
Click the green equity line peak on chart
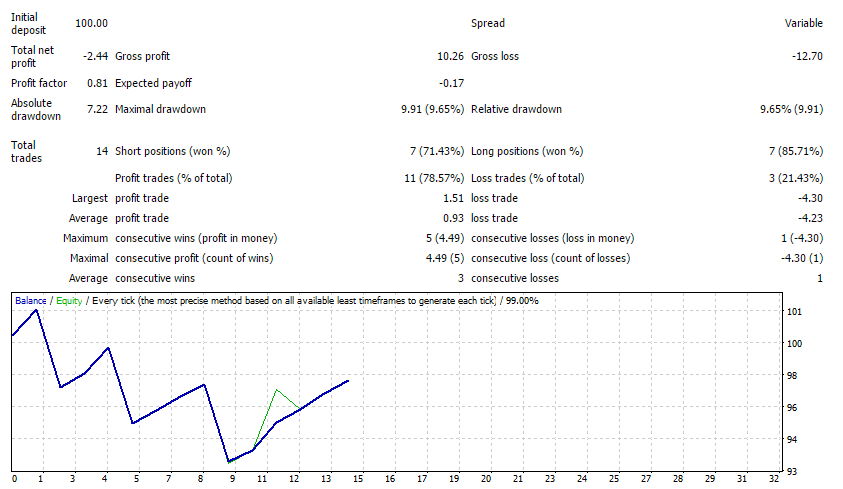point(276,390)
